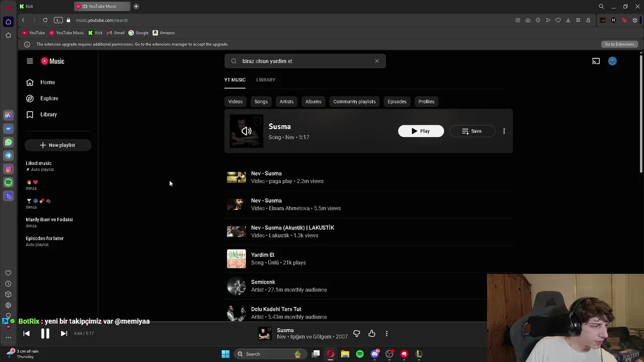
Task: Switch to the LIBRARY tab
Action: pyautogui.click(x=266, y=79)
